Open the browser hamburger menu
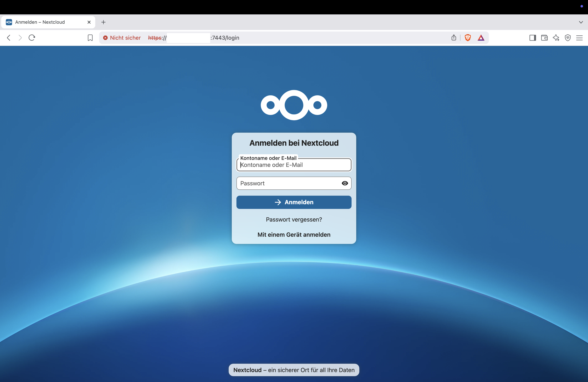Image resolution: width=588 pixels, height=382 pixels. coord(579,38)
